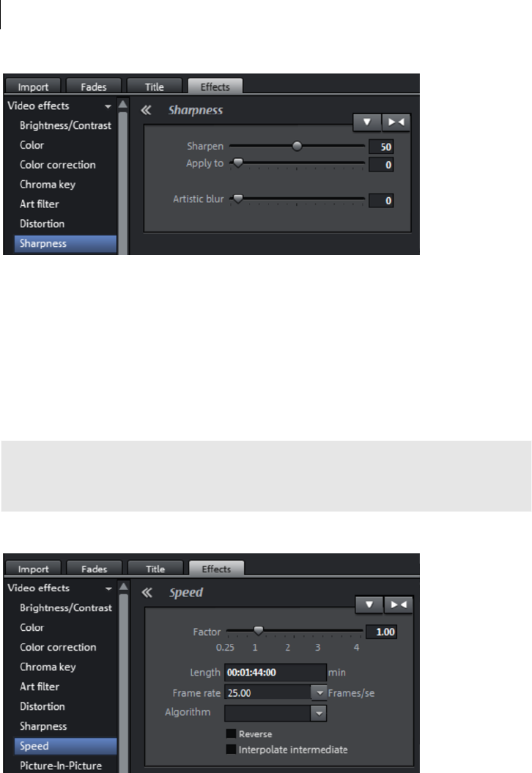Open the down-arrow preset menu in Sharpness panel
The width and height of the screenshot is (532, 773).
click(367, 122)
